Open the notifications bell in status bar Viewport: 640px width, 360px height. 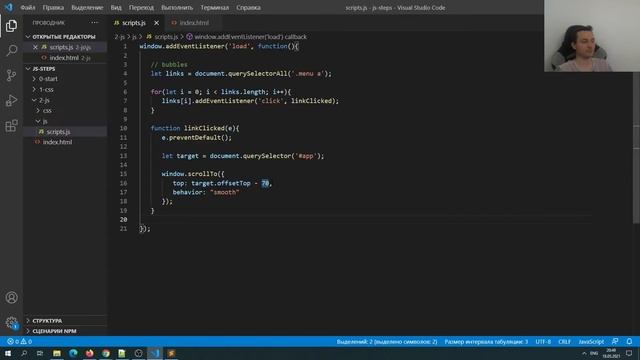[629, 341]
